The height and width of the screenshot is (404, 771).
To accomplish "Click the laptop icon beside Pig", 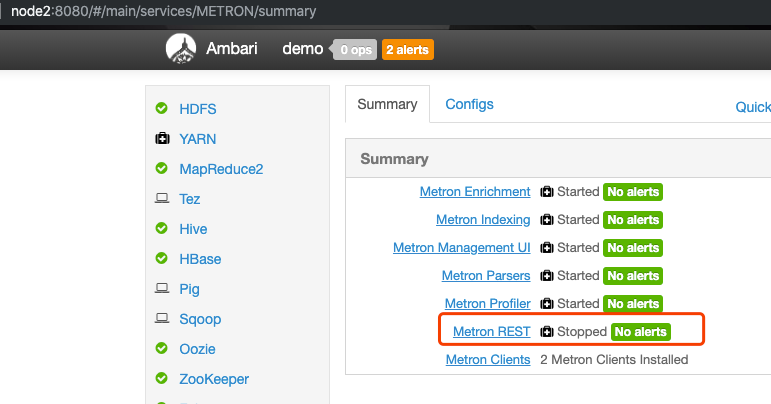I will (162, 288).
